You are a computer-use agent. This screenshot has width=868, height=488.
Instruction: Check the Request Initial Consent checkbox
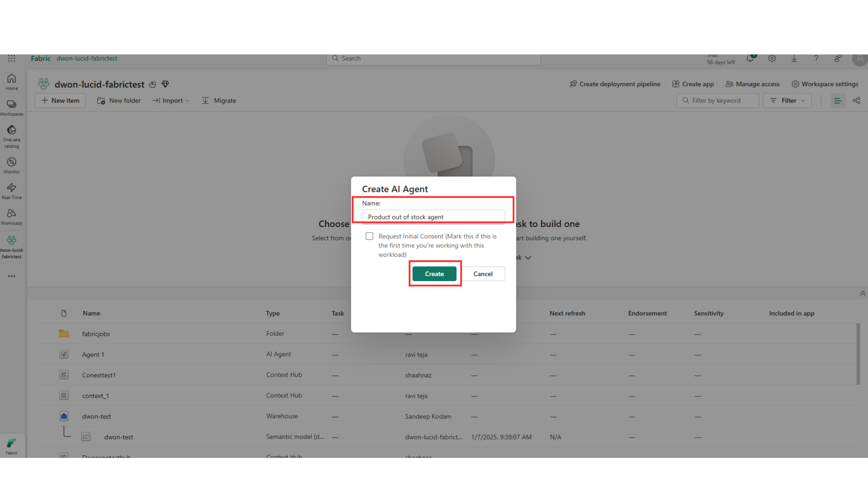click(369, 236)
